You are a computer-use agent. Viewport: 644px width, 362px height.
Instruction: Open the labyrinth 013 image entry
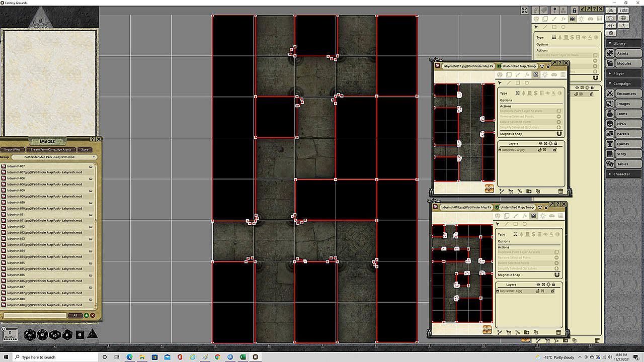click(x=48, y=238)
